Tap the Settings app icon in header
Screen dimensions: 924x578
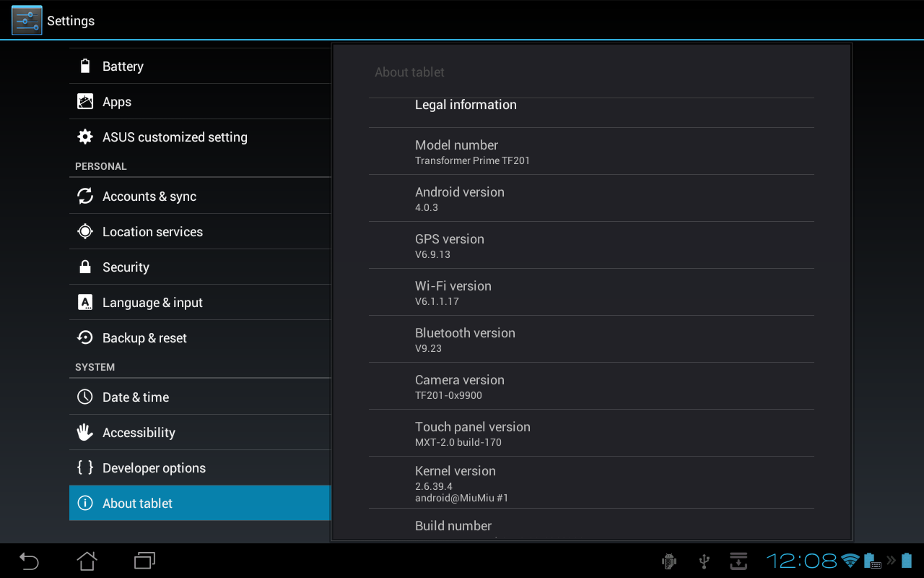click(27, 20)
